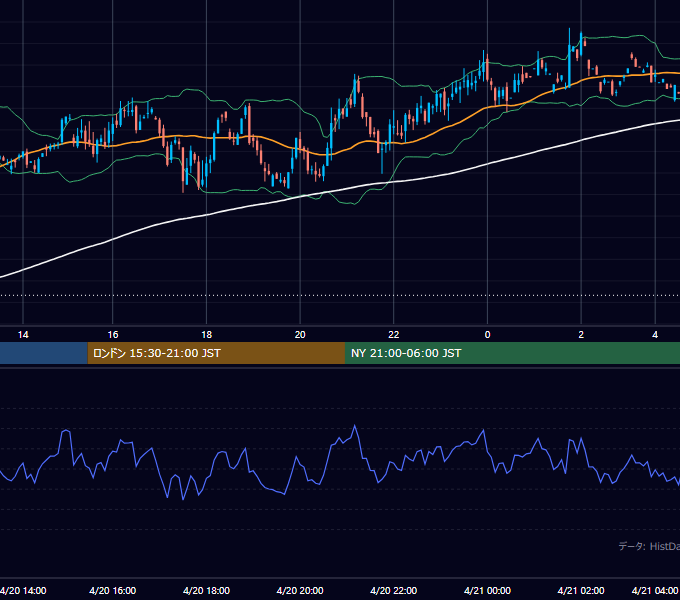Screen dimensions: 680x600
Task: Click the データ: HistData attribution text
Action: coord(649,546)
